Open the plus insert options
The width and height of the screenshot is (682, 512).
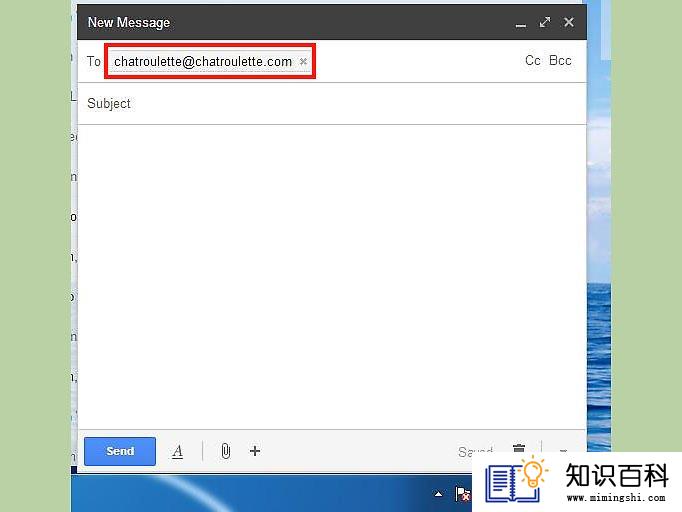(x=255, y=451)
